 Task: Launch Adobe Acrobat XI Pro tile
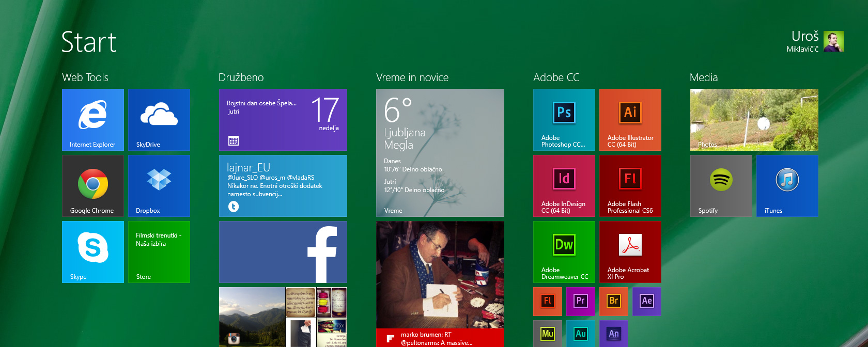[x=630, y=252]
